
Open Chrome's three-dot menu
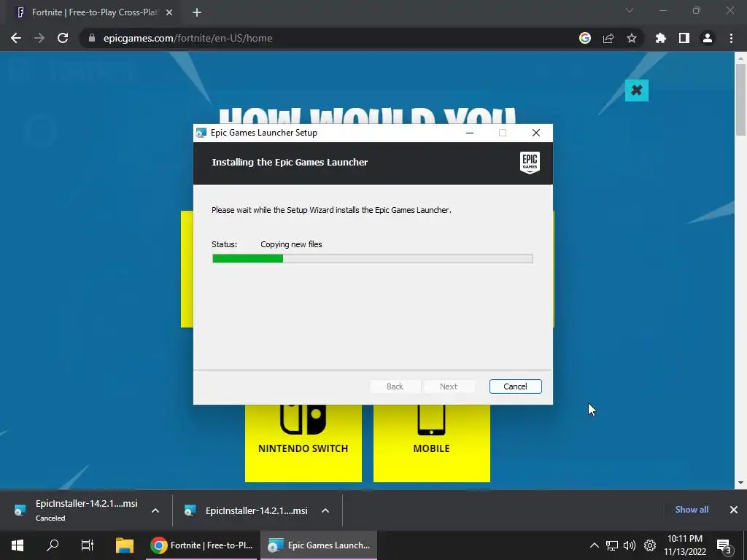[x=731, y=38]
